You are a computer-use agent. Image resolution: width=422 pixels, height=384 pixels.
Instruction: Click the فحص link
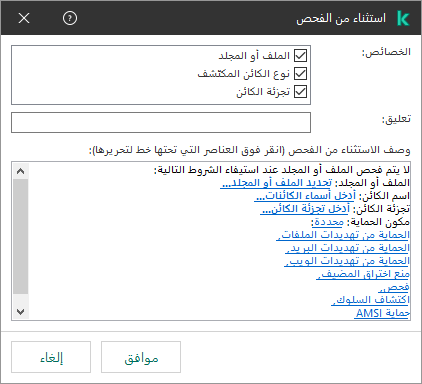pyautogui.click(x=394, y=287)
